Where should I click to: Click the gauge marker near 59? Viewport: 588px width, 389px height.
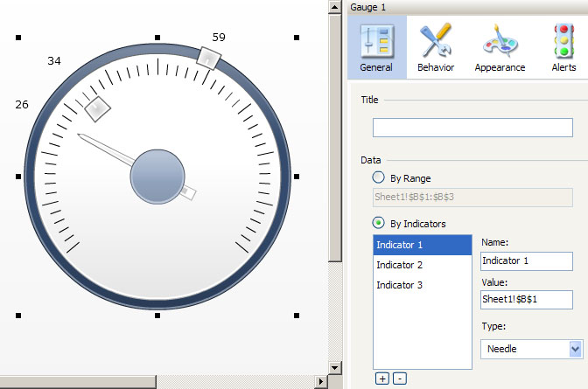(207, 59)
